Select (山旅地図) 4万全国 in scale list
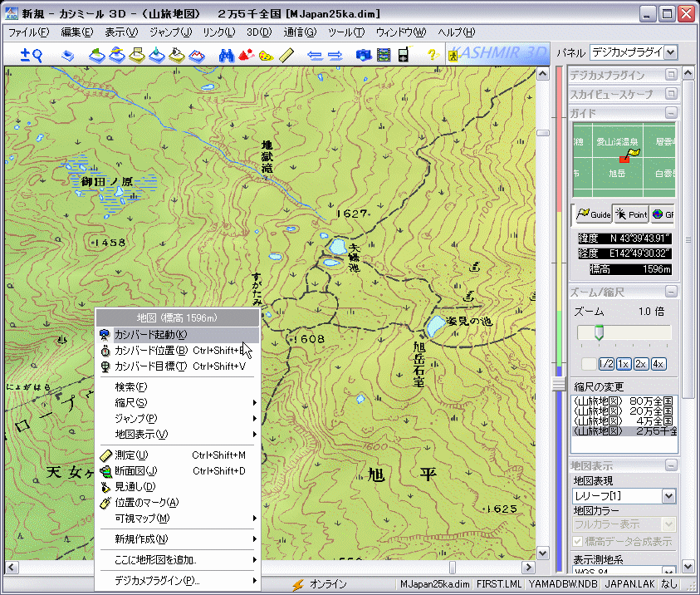 [624, 420]
